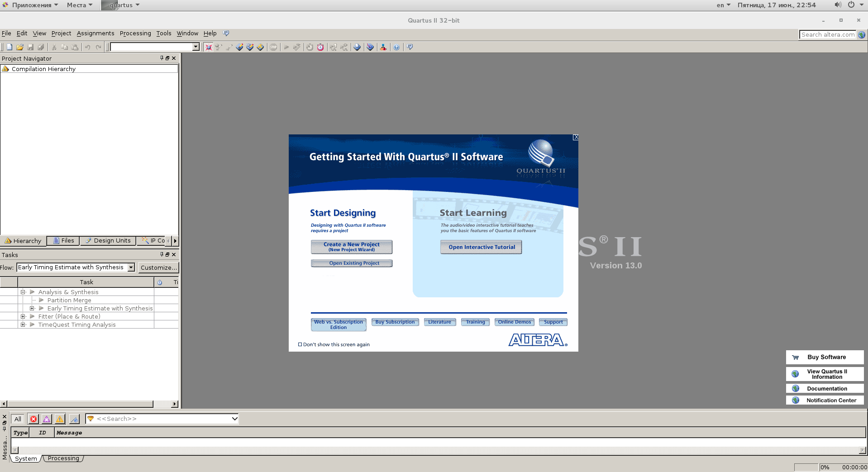This screenshot has height=472, width=868.
Task: Collapse the Analysis & Synthesis task node
Action: click(23, 292)
